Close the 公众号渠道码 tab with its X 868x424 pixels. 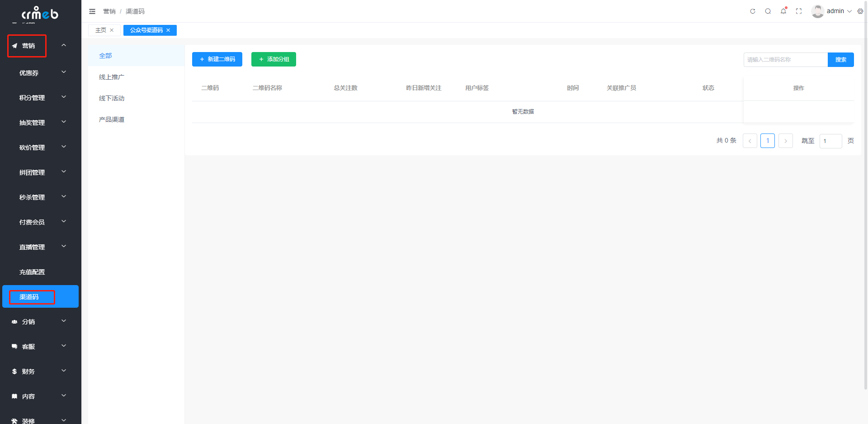tap(168, 30)
